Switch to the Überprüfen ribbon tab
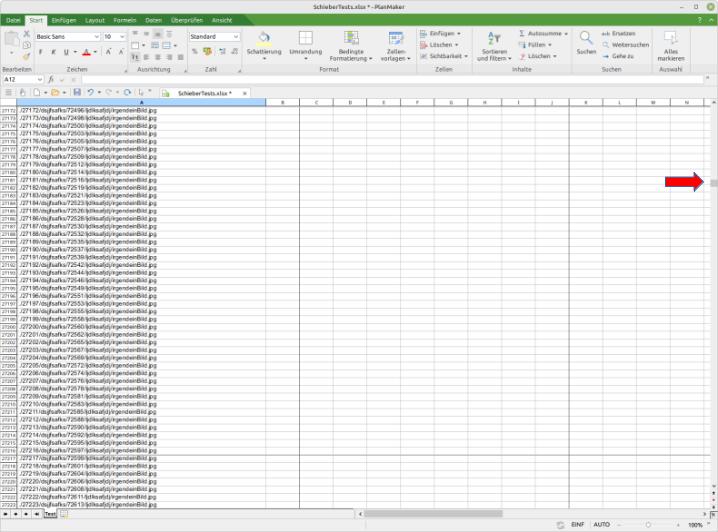Viewport: 718px width, 532px height. coord(187,20)
